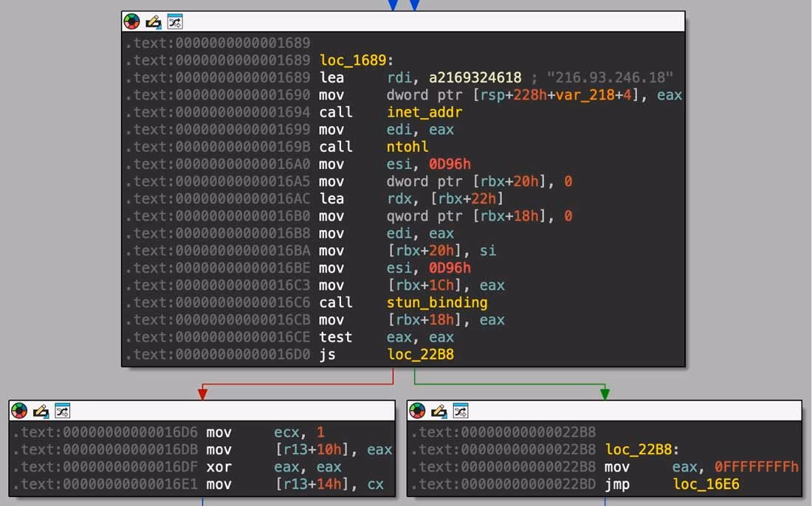The height and width of the screenshot is (506, 812).
Task: Click the mov [rbx+20h], si instruction
Action: tap(407, 251)
